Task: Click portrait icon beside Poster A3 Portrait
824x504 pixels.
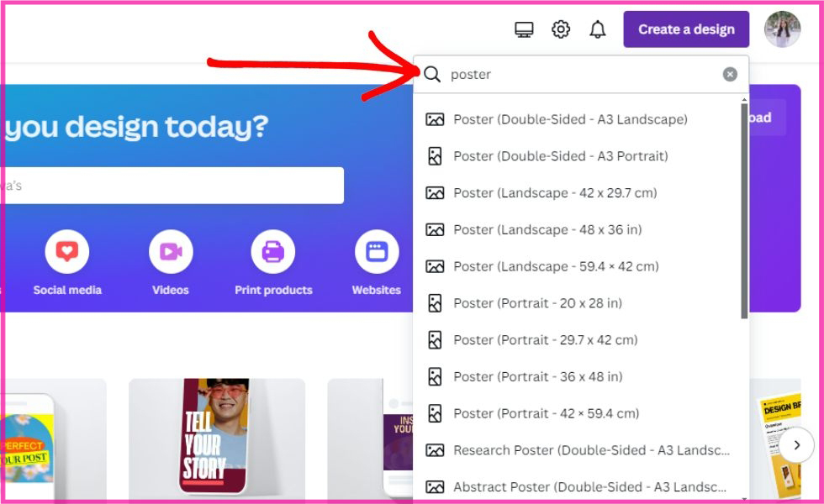Action: [435, 156]
